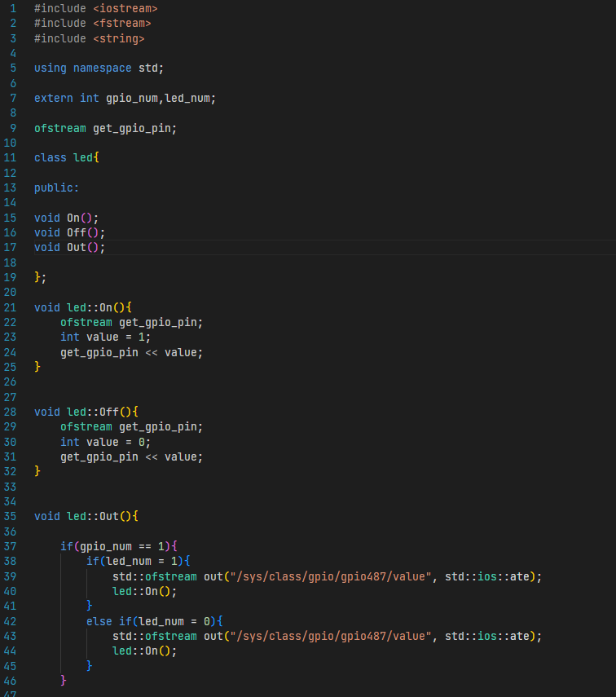Click line number 46 in the gutter
Image resolution: width=616 pixels, height=697 pixels.
click(x=10, y=681)
